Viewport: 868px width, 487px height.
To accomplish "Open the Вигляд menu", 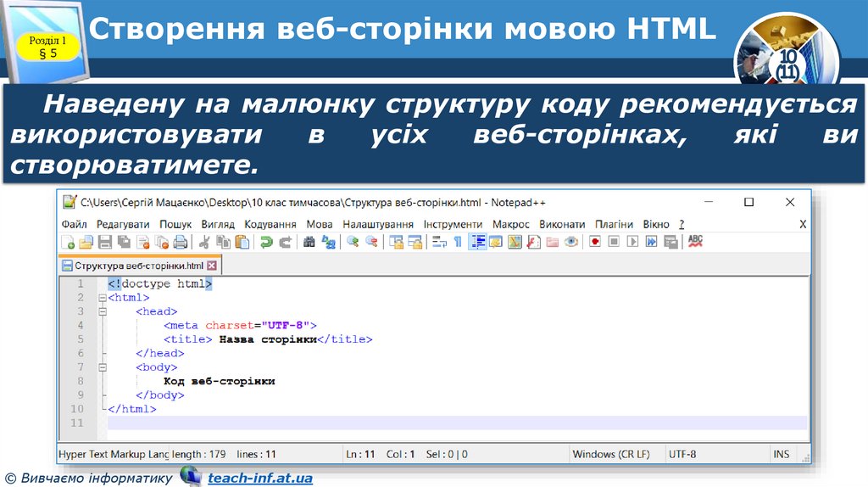I will pyautogui.click(x=218, y=224).
